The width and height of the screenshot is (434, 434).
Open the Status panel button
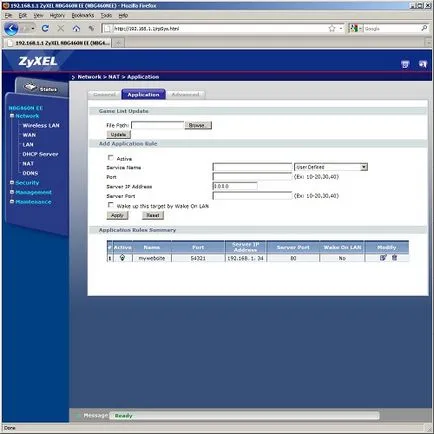pyautogui.click(x=41, y=88)
